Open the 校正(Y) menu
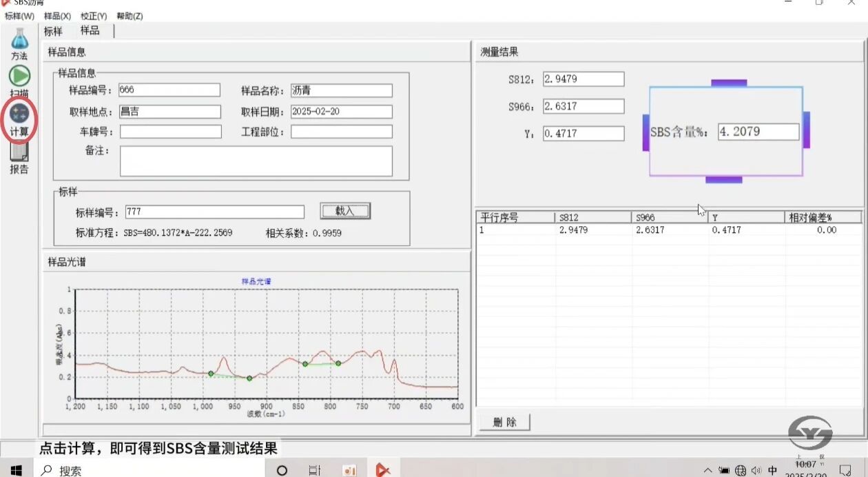Screen dimensions: 868x477 pos(94,16)
